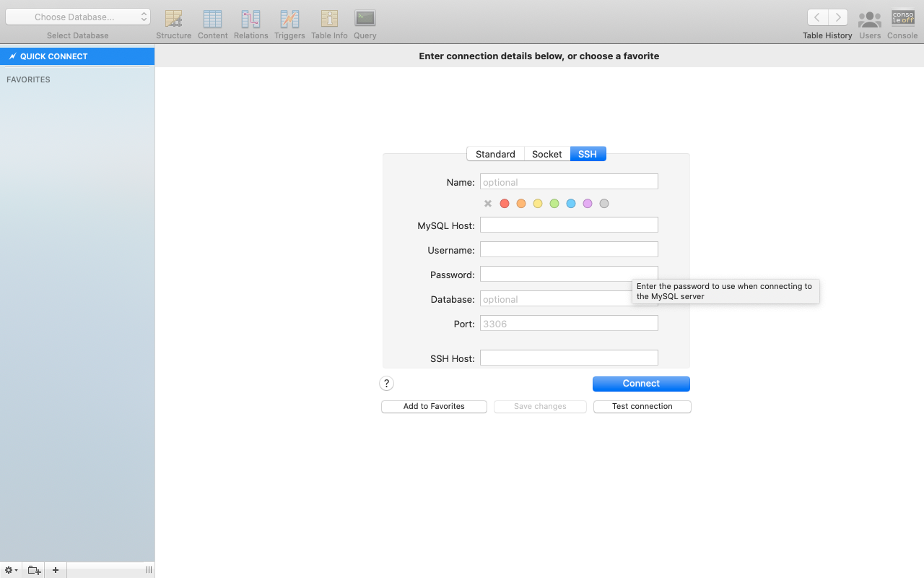
Task: Click the MySQL Host input field
Action: click(x=569, y=225)
